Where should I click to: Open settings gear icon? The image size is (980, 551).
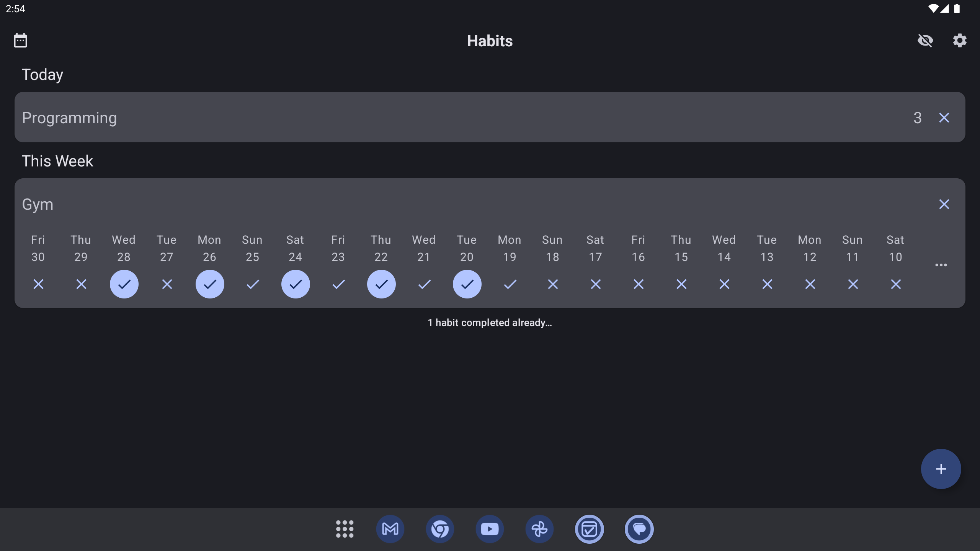coord(959,41)
